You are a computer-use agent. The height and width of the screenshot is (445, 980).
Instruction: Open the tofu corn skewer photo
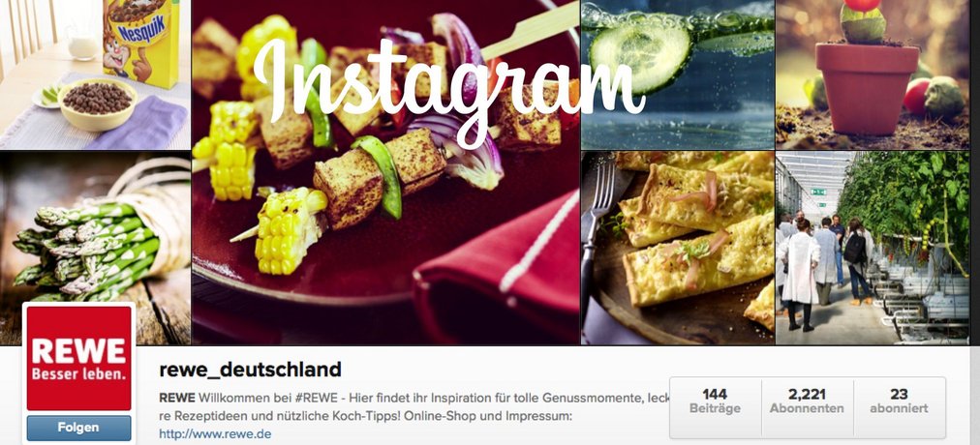tap(385, 172)
